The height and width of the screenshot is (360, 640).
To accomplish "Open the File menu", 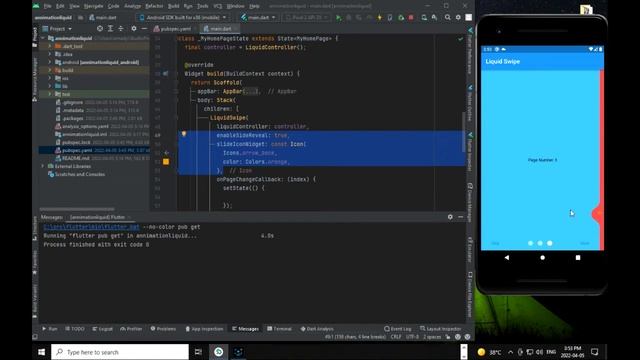I will click(x=47, y=6).
